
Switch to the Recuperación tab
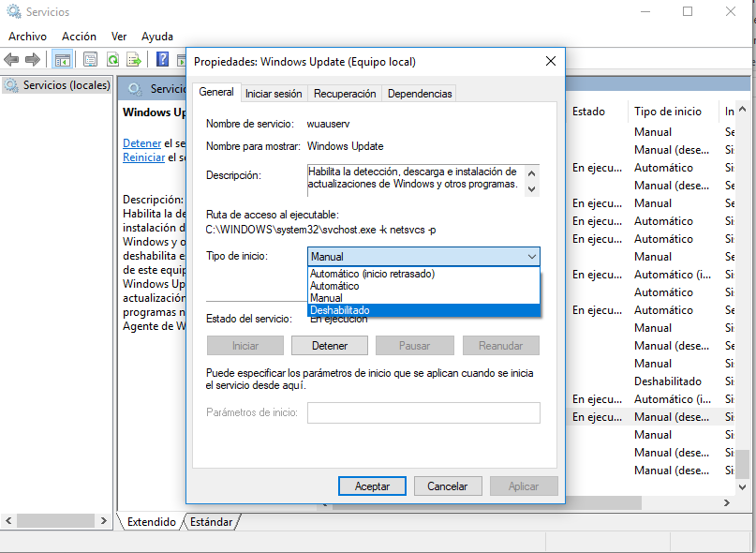pos(345,94)
